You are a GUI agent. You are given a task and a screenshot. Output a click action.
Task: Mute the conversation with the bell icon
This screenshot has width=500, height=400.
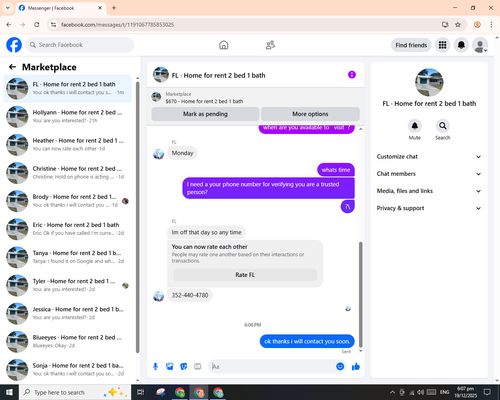pyautogui.click(x=415, y=126)
